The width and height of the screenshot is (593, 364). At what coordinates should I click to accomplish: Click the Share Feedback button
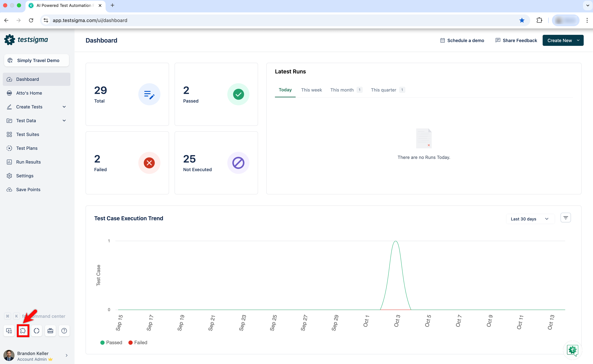(x=516, y=41)
